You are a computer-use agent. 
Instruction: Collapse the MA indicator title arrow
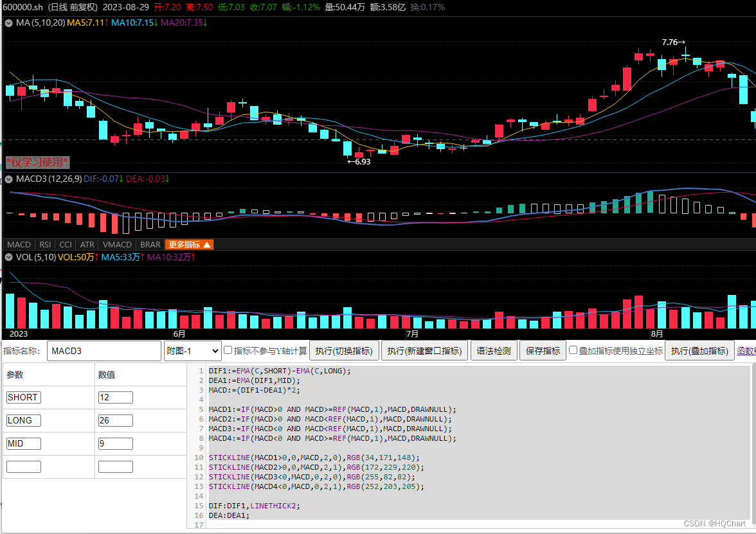tap(9, 22)
